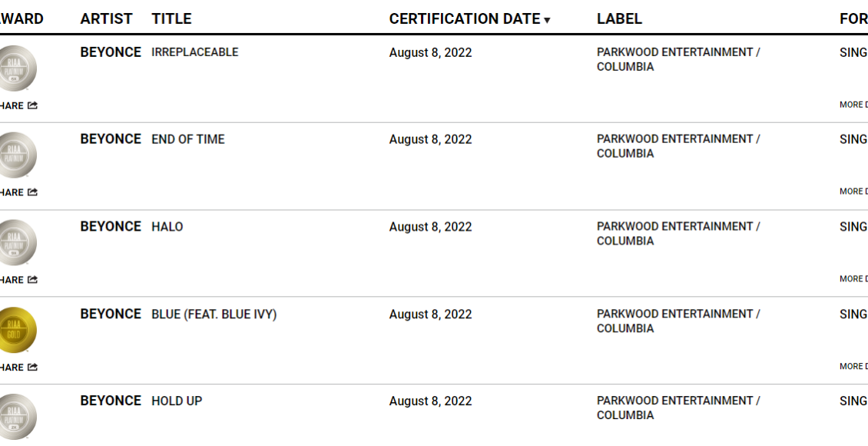This screenshot has height=446, width=868.
Task: Click the Irreplaceable platinum award badge
Action: (x=17, y=68)
